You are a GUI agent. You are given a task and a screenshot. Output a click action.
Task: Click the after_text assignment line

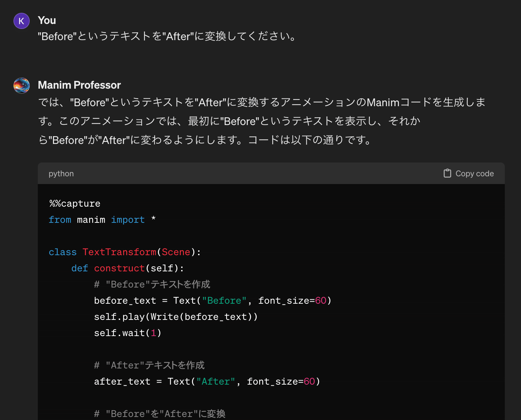pos(207,382)
